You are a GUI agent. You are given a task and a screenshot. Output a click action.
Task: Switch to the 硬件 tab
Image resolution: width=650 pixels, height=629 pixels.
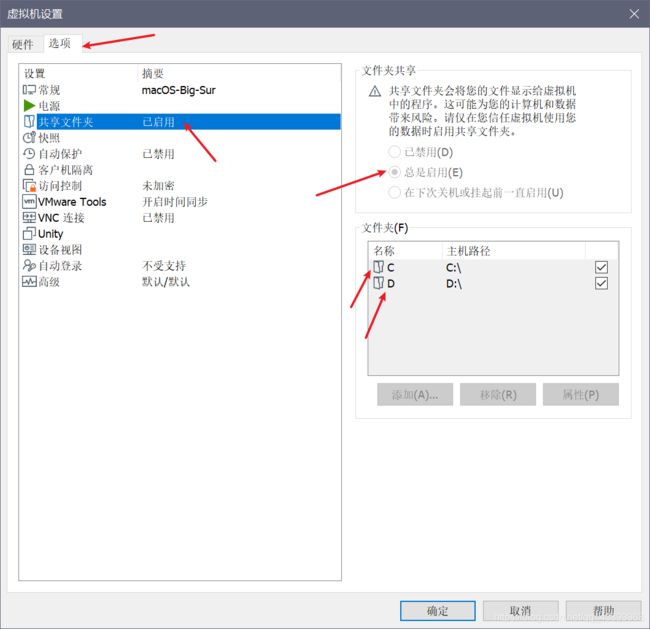pos(23,44)
